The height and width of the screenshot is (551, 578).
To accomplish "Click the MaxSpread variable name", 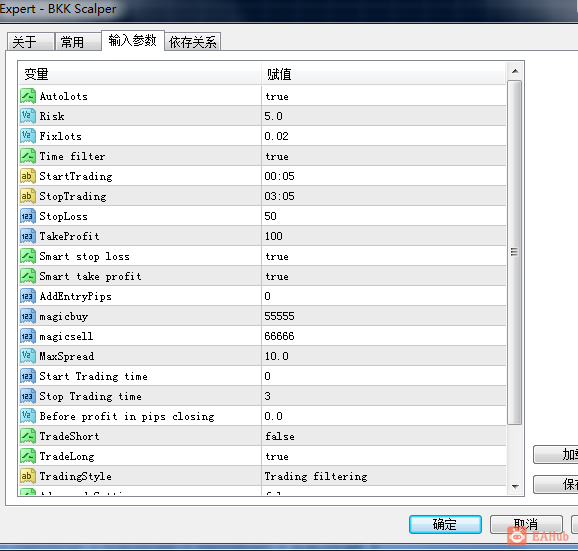I will 67,356.
